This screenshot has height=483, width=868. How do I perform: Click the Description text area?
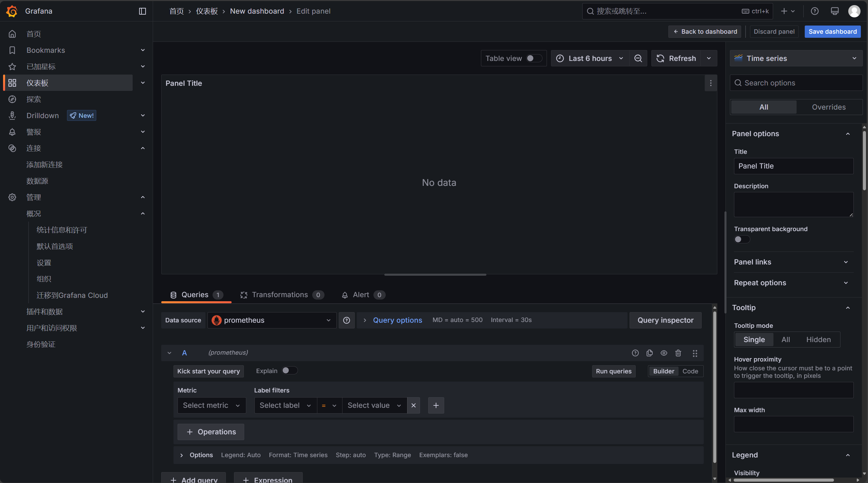point(794,205)
